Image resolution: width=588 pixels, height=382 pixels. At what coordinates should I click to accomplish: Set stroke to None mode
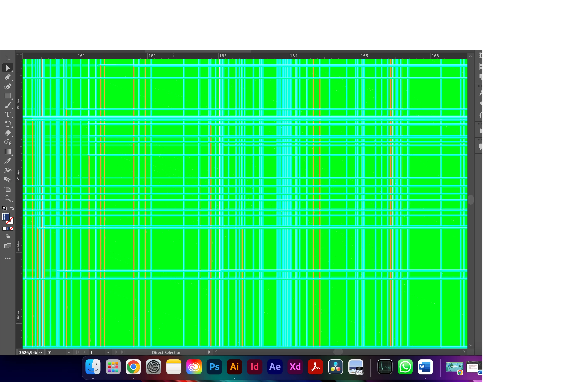click(11, 229)
